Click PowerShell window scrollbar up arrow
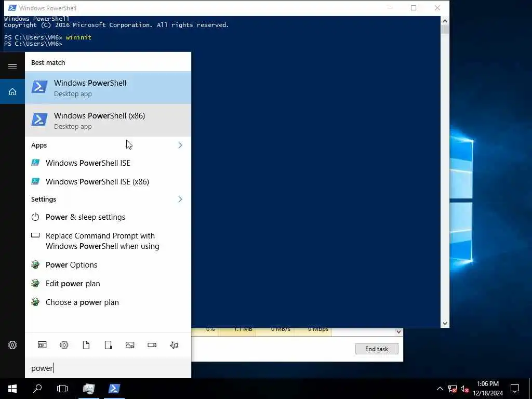The image size is (532, 399). tap(445, 21)
